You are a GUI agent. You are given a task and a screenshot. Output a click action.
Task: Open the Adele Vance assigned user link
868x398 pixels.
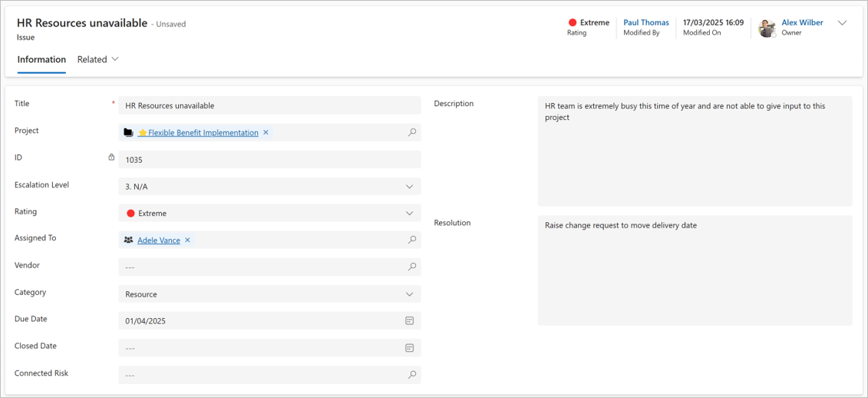[158, 240]
